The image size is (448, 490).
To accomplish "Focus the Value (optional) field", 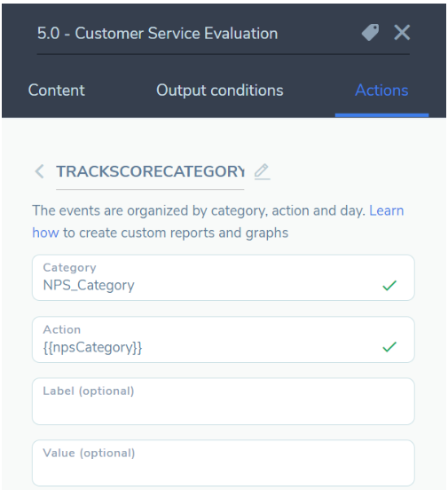I will (224, 463).
